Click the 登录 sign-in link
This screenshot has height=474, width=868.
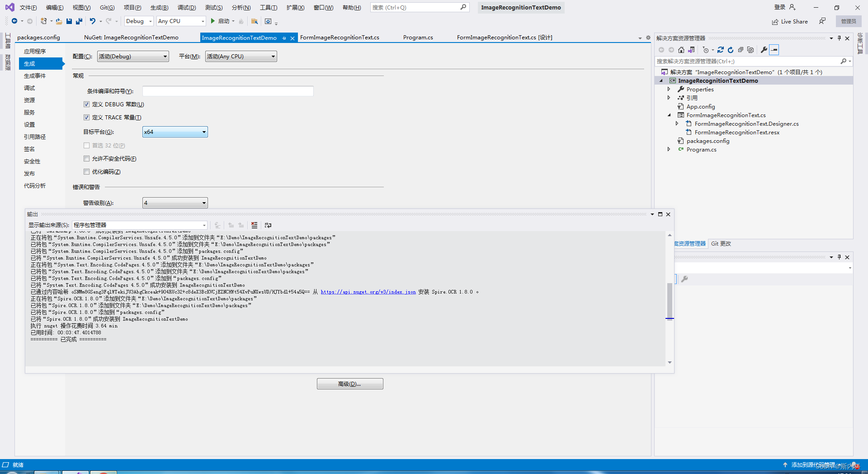coord(780,7)
